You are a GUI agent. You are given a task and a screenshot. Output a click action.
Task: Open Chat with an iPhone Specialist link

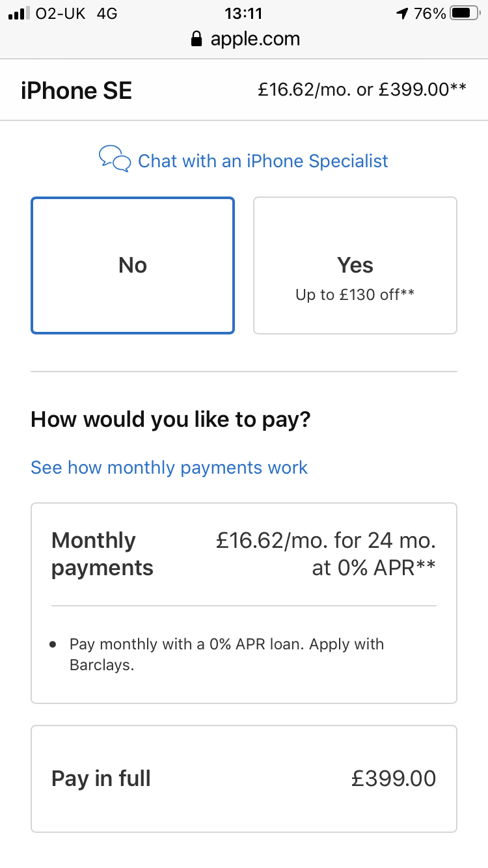pyautogui.click(x=263, y=161)
